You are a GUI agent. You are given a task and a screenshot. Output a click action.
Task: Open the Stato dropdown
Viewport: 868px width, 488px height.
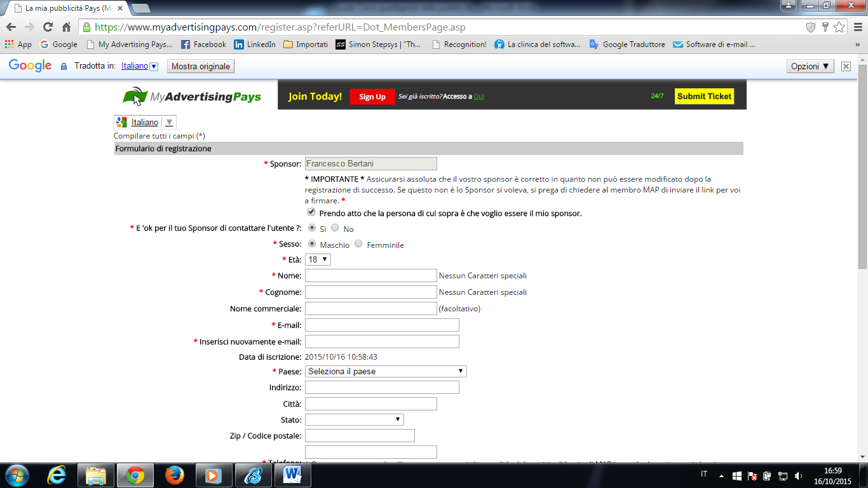[x=355, y=419]
